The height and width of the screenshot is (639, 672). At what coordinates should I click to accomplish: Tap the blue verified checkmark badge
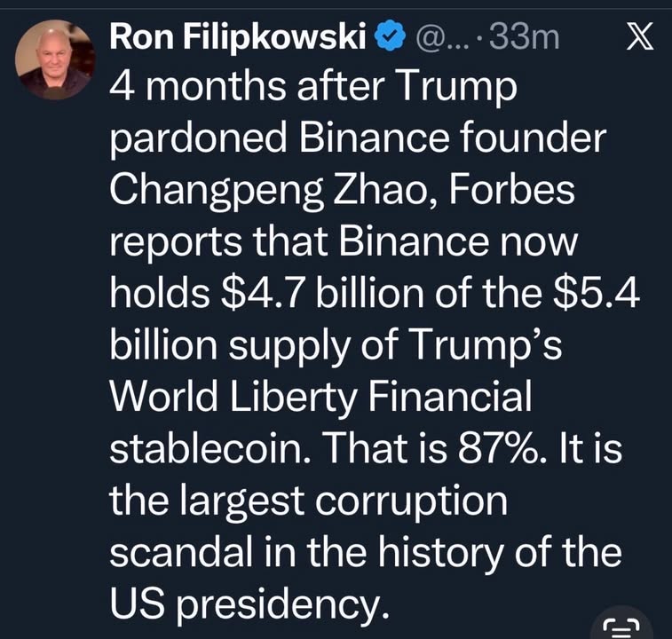(x=387, y=37)
